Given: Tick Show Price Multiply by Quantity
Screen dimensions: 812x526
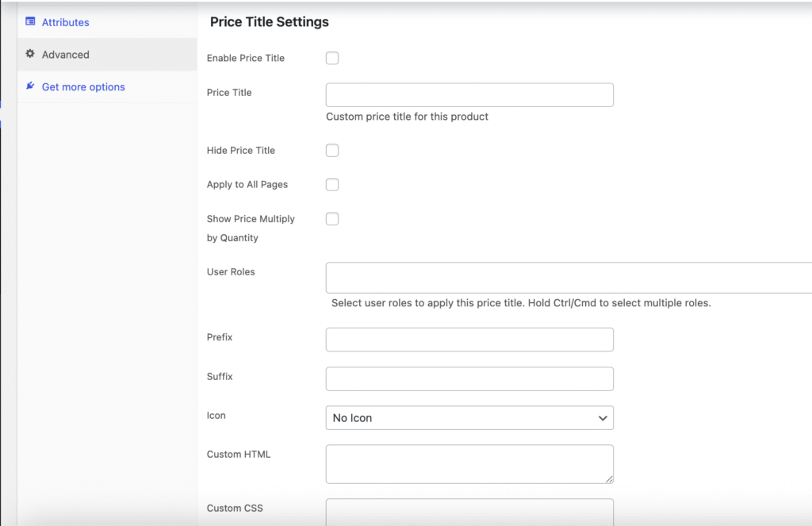Looking at the screenshot, I should [332, 219].
